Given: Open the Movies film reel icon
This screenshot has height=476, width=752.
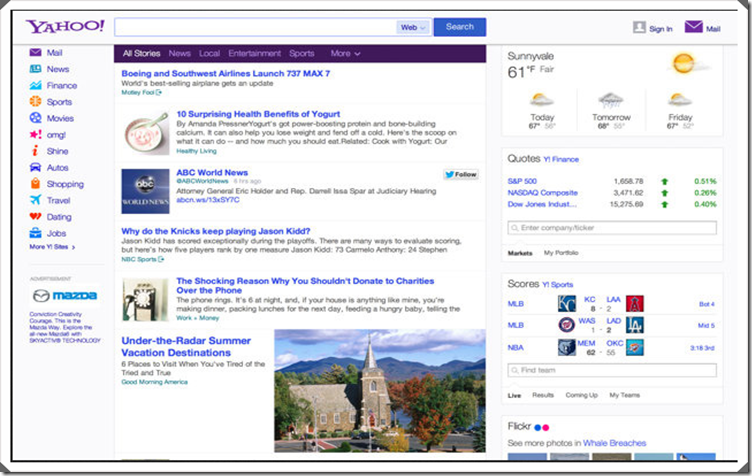Looking at the screenshot, I should coord(35,118).
